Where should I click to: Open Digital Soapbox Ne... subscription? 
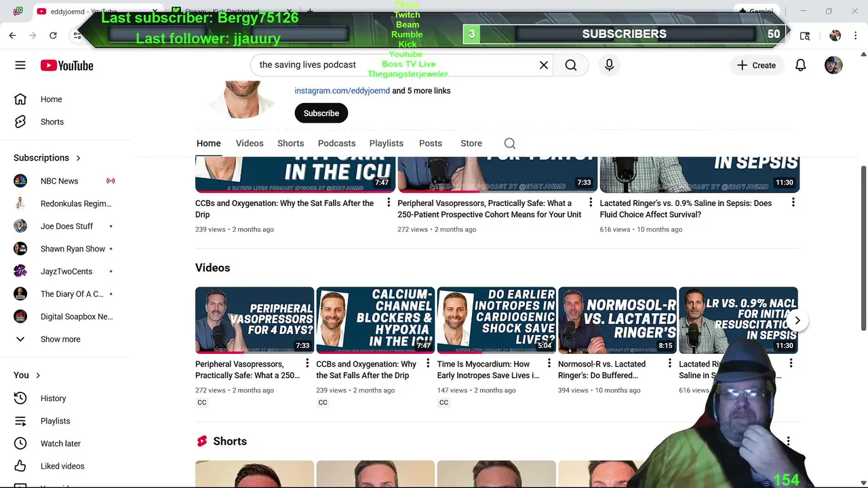[65, 317]
